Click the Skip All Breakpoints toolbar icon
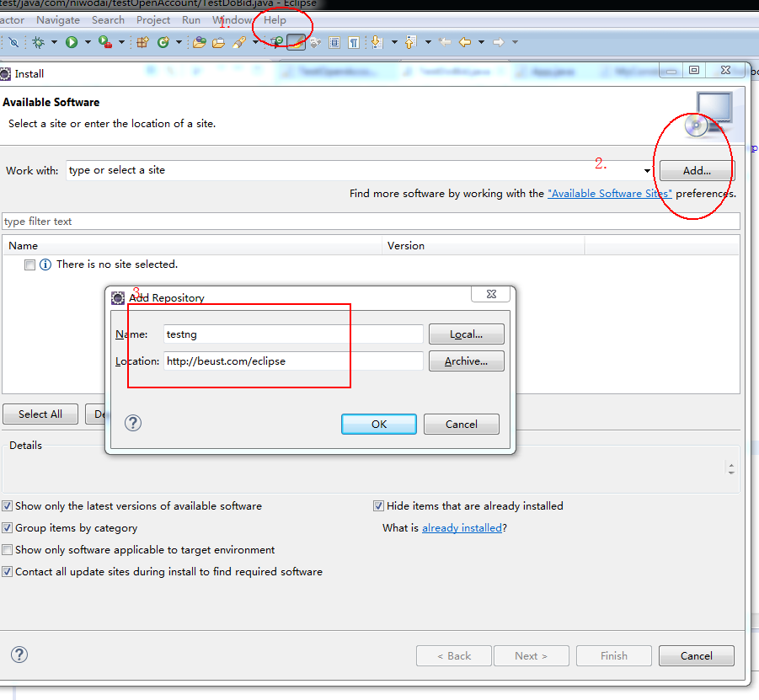This screenshot has width=759, height=700. pyautogui.click(x=13, y=43)
